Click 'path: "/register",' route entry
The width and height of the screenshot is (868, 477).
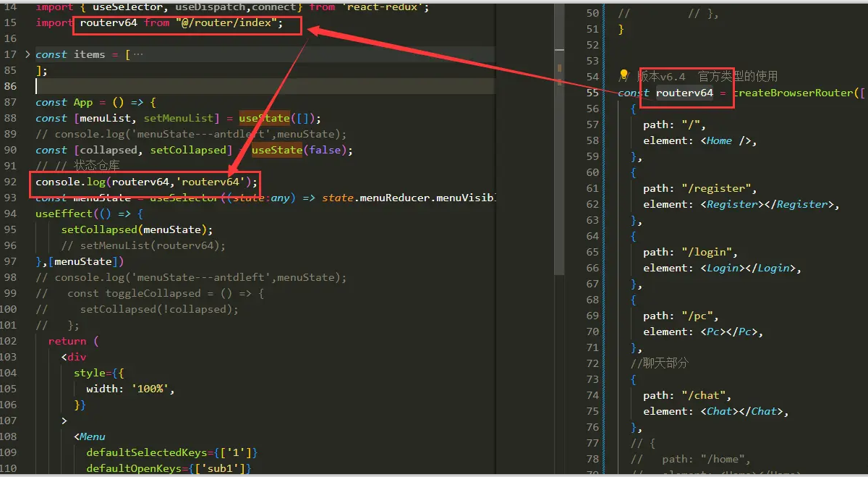coord(699,188)
